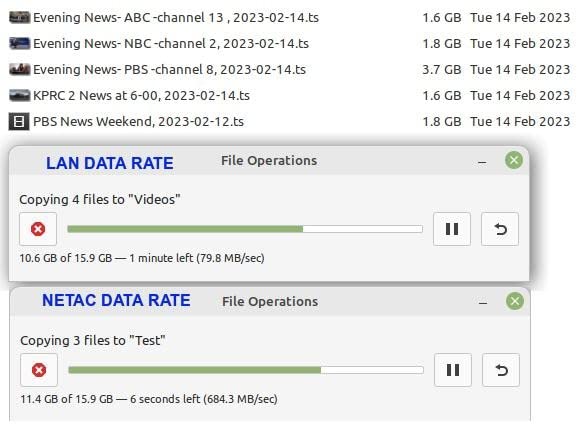Click the ABC Evening News thumbnail

point(19,17)
